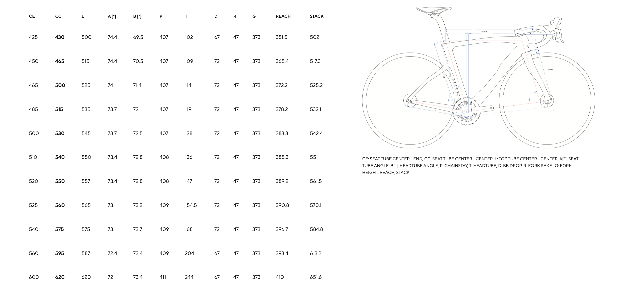Click the CE column header

point(32,16)
